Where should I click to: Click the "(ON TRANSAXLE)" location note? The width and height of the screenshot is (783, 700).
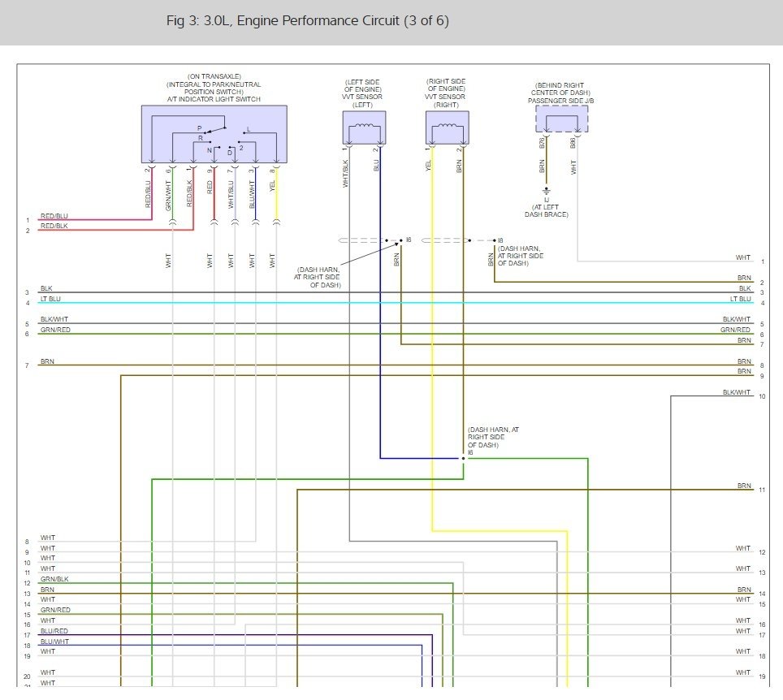[x=214, y=76]
